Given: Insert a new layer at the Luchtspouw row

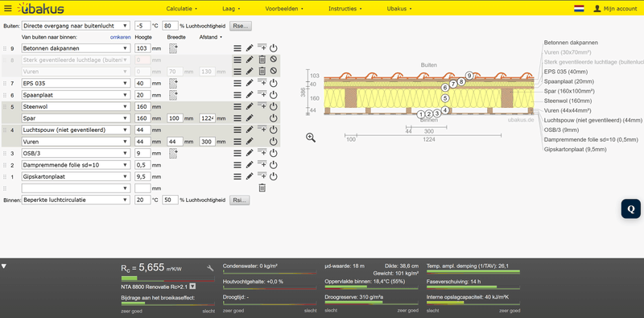Looking at the screenshot, I should [262, 129].
